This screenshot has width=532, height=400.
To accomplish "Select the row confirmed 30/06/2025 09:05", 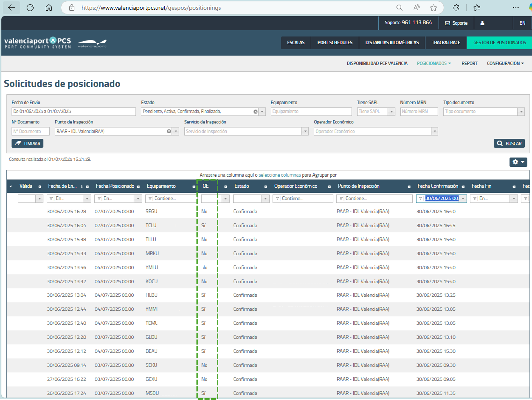I will coord(268,379).
